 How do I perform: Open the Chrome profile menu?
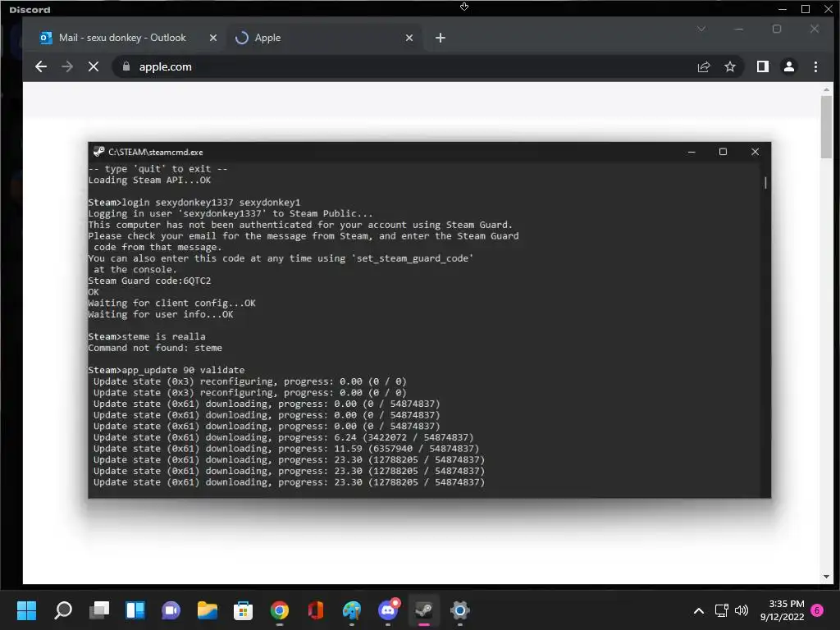click(x=788, y=66)
